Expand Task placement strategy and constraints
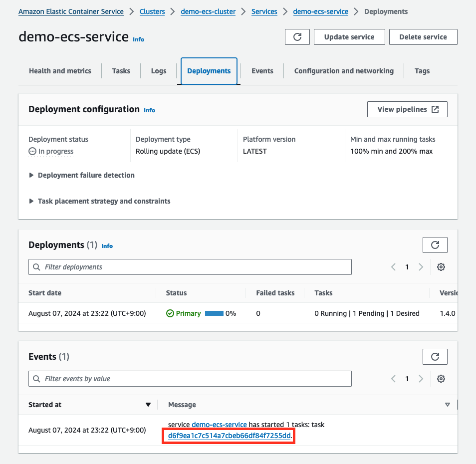Screen dimensions: 476x464 coord(100,201)
